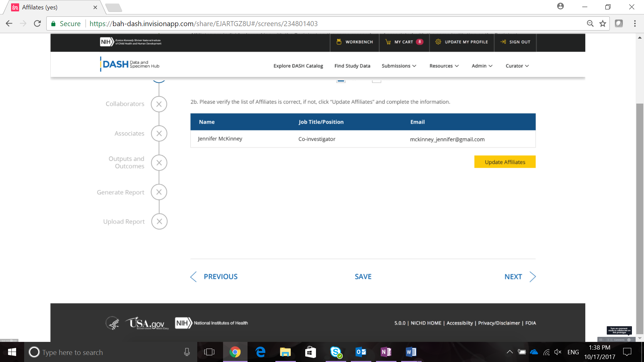Open My Cart with 8 items

click(x=404, y=42)
